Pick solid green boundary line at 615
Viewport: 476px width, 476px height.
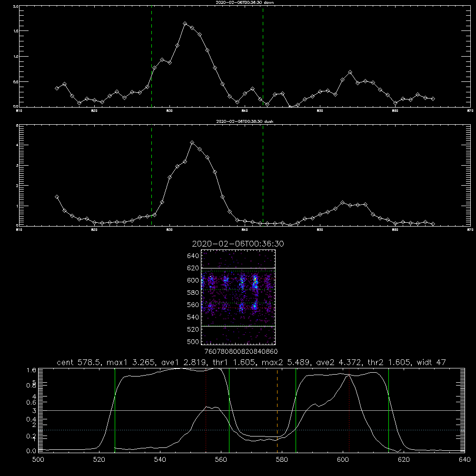click(x=388, y=410)
